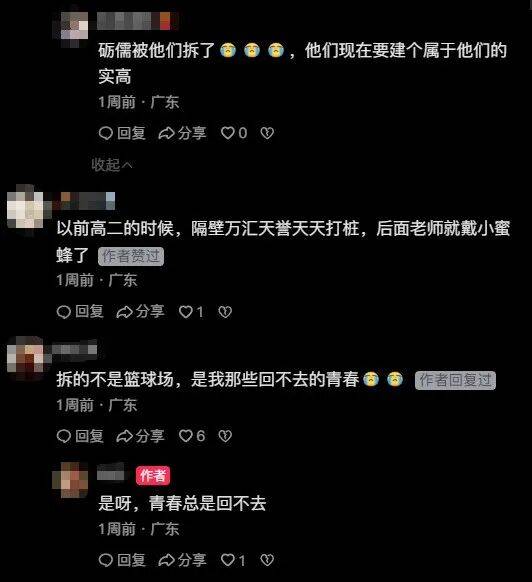Dislike the author's 青春总是回不去 reply
The height and width of the screenshot is (582, 532).
pos(267,560)
